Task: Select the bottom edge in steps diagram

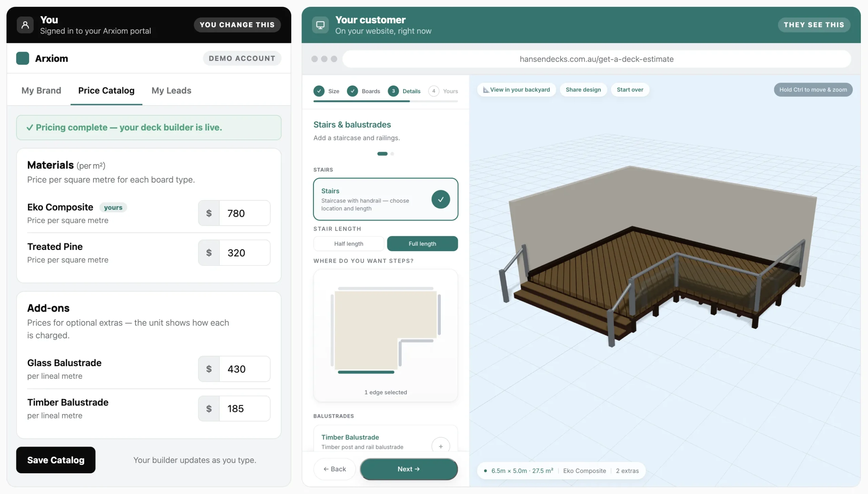Action: 366,372
